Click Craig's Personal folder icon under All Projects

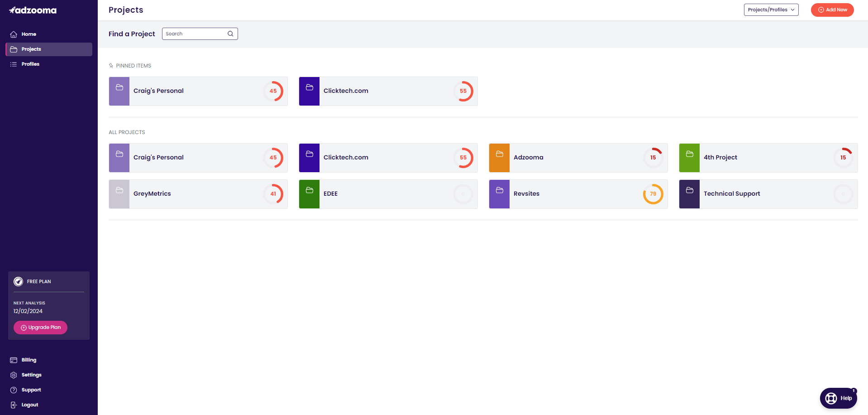point(119,154)
